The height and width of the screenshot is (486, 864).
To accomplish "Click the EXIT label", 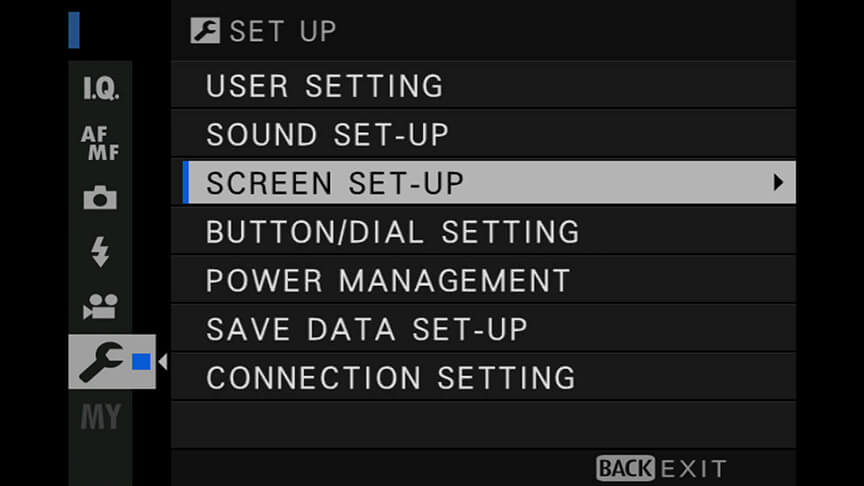I will 693,468.
